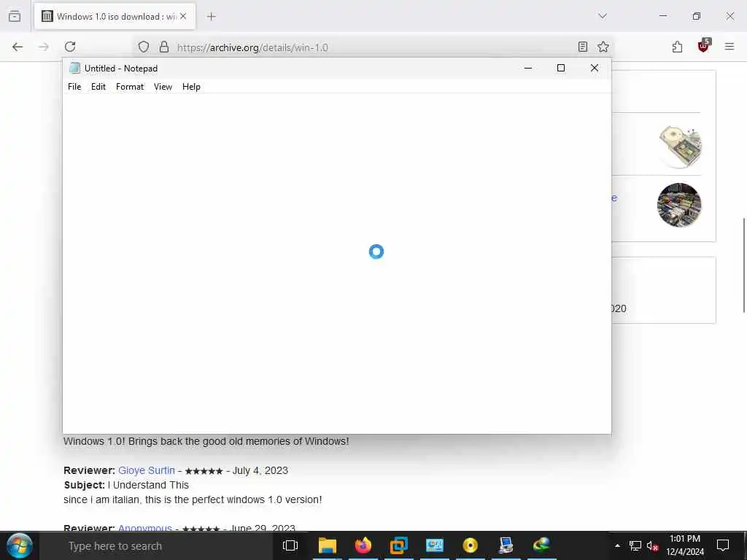Open the Notepad Edit menu
The height and width of the screenshot is (560, 747).
(98, 87)
